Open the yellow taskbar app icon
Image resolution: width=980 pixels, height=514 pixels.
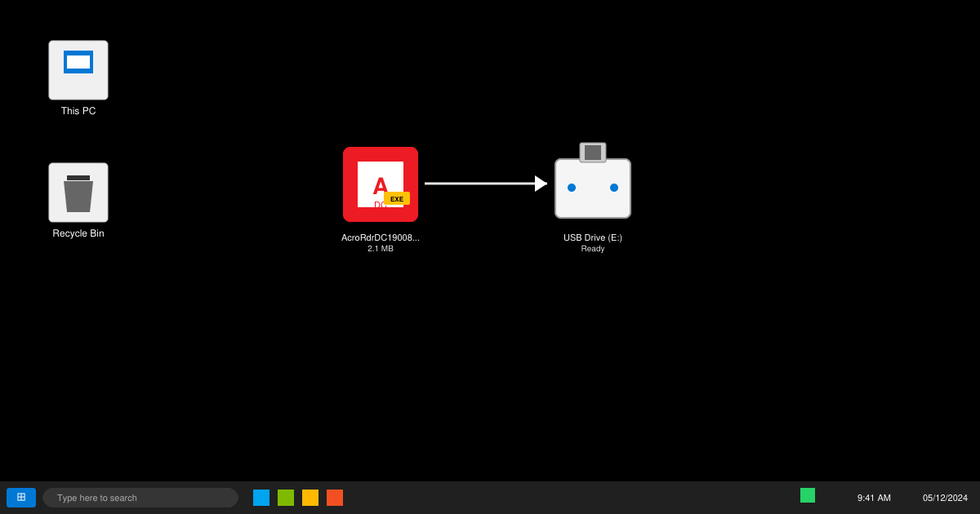click(x=310, y=498)
